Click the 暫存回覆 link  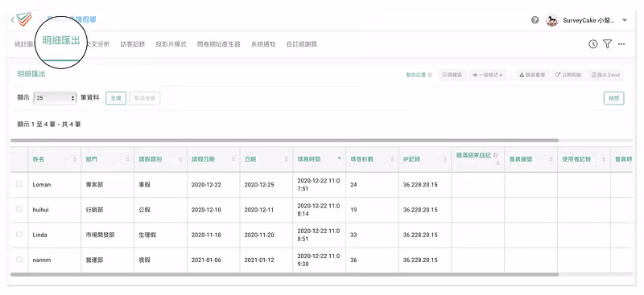click(x=415, y=75)
